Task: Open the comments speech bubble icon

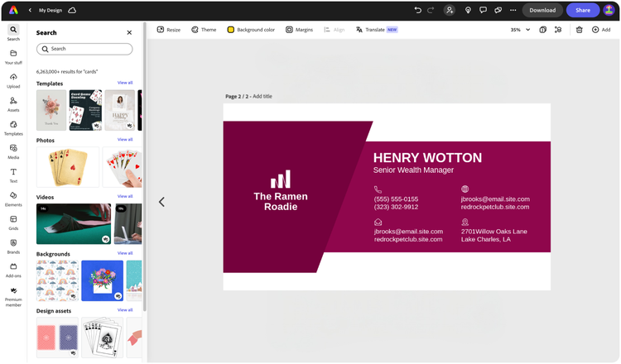Action: [x=483, y=10]
